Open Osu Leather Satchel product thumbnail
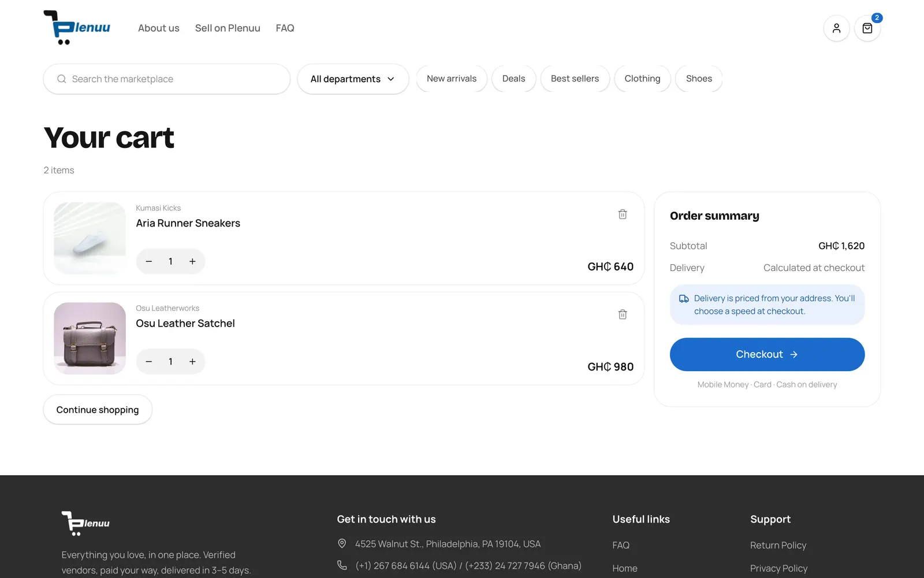This screenshot has height=578, width=924. click(90, 339)
